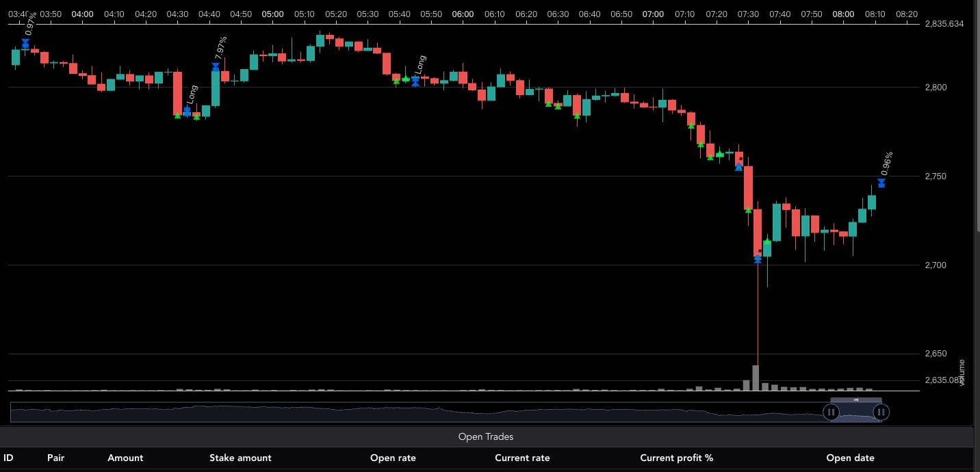The image size is (980, 472).
Task: Click the right handle of the zoom slider
Action: pos(881,412)
